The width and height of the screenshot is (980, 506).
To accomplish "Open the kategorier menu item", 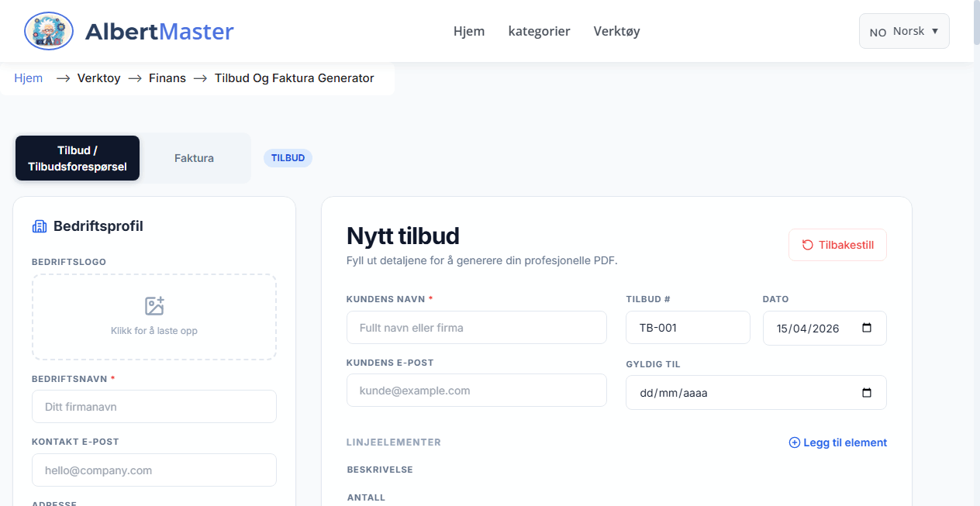I will (539, 31).
